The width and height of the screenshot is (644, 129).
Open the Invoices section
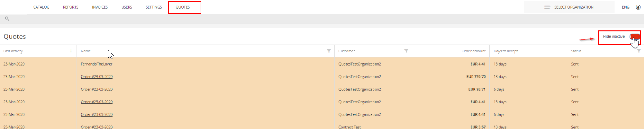coord(100,7)
